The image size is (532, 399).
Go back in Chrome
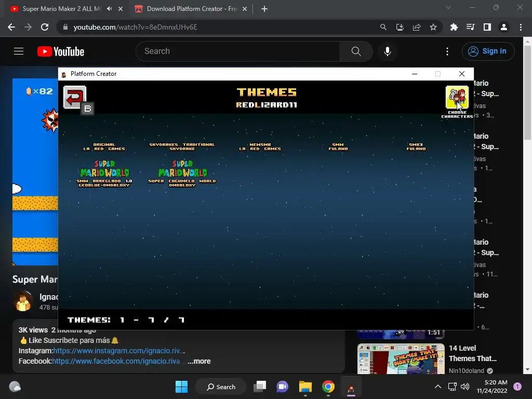point(11,27)
